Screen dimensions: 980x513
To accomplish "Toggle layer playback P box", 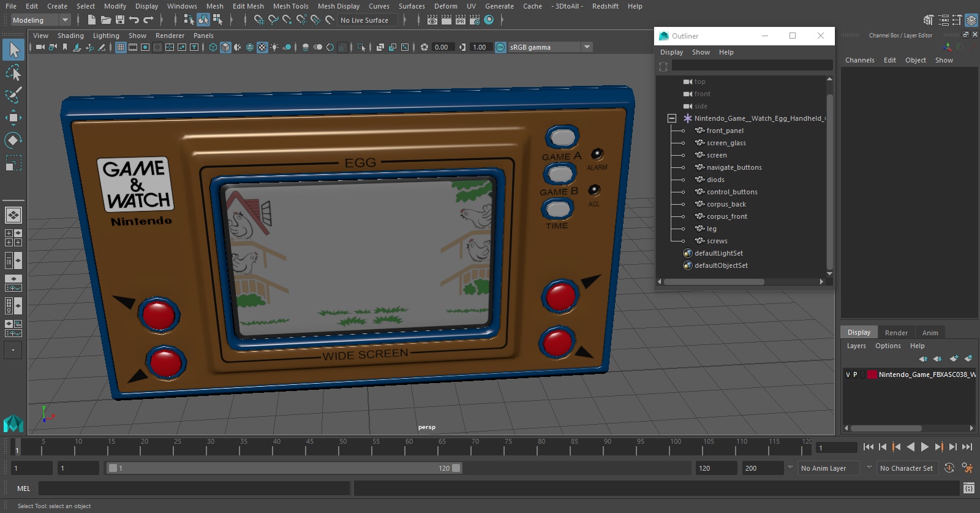I will 855,374.
